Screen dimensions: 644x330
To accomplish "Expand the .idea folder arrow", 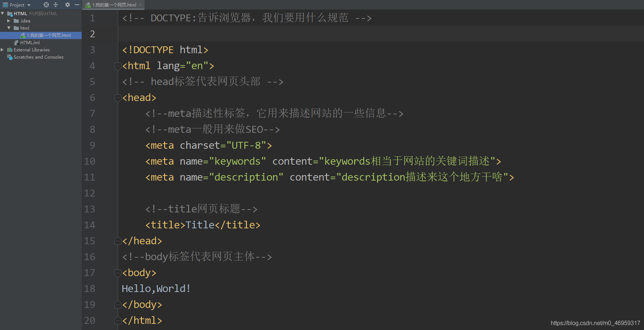I will [x=9, y=21].
